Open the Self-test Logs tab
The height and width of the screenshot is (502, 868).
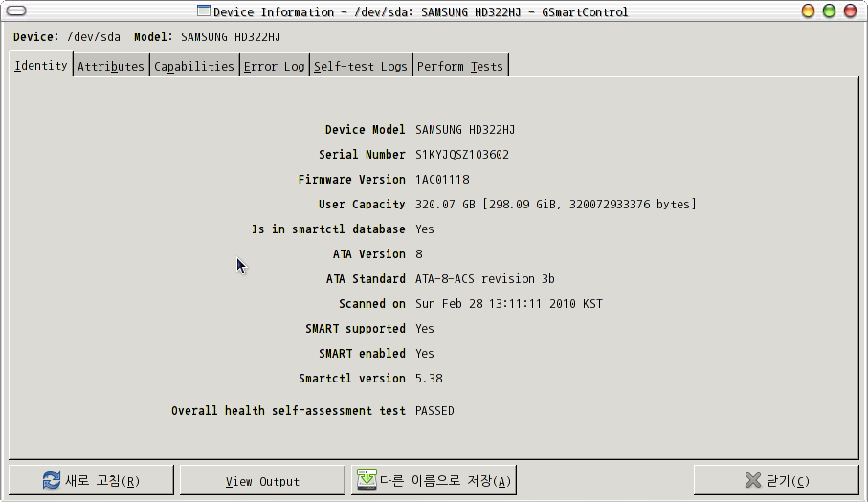click(x=361, y=66)
